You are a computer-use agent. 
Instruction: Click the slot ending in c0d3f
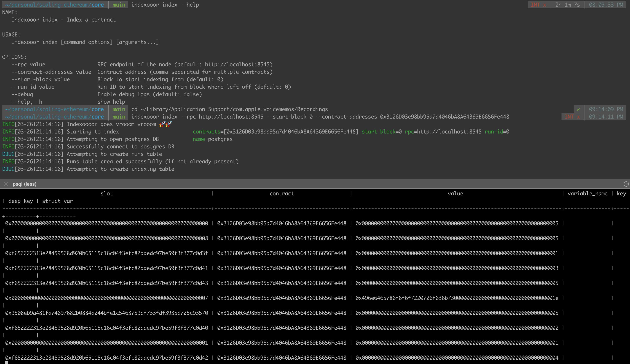pos(107,253)
